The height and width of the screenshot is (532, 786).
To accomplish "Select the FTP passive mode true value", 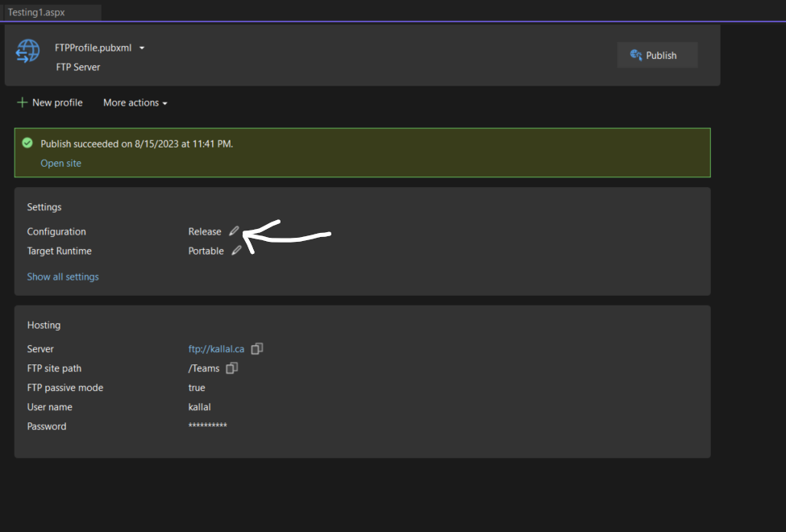I will (196, 387).
